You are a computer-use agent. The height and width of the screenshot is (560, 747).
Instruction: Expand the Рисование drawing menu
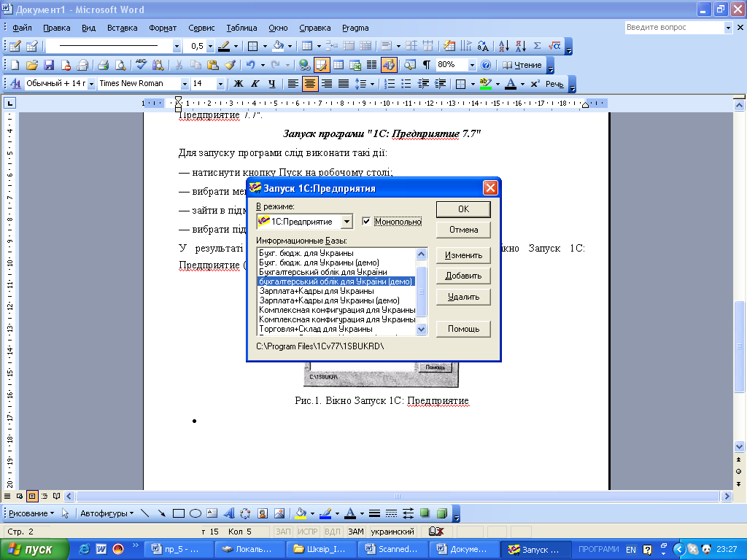31,513
